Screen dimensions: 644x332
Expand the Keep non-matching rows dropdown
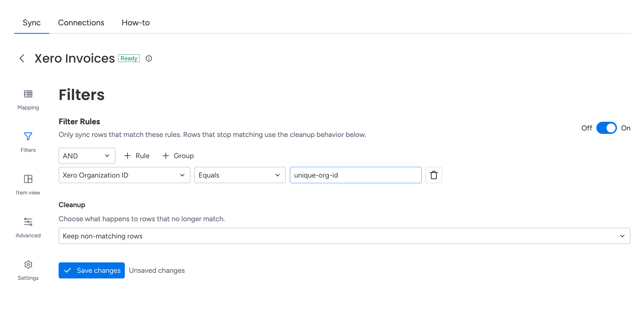345,236
